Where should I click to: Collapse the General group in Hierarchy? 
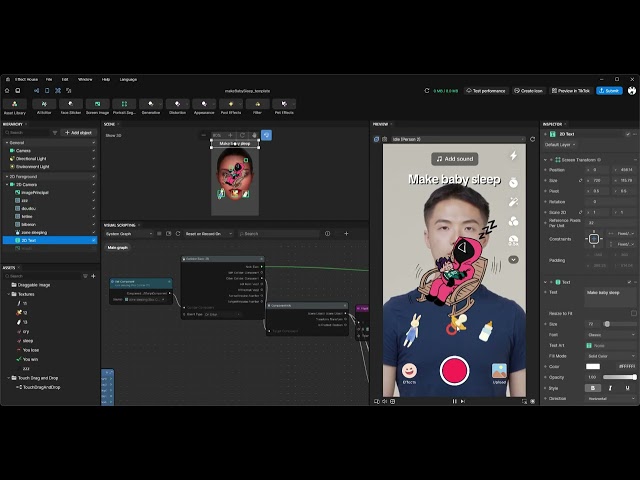[x=7, y=143]
